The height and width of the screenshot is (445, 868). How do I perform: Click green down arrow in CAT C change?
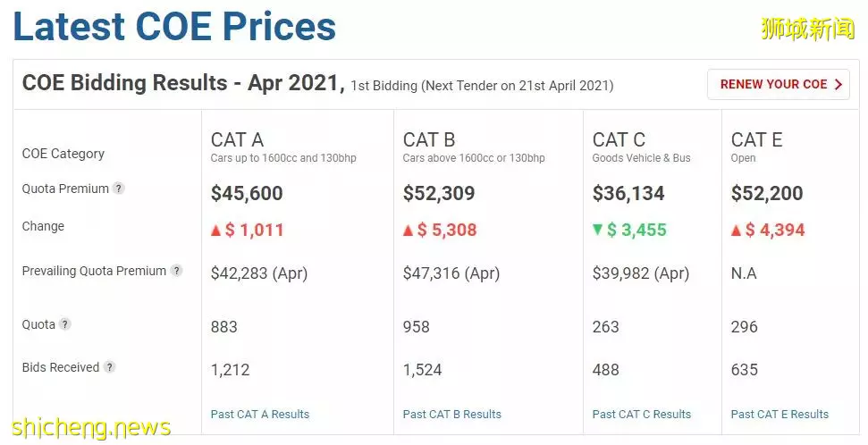[x=597, y=229]
